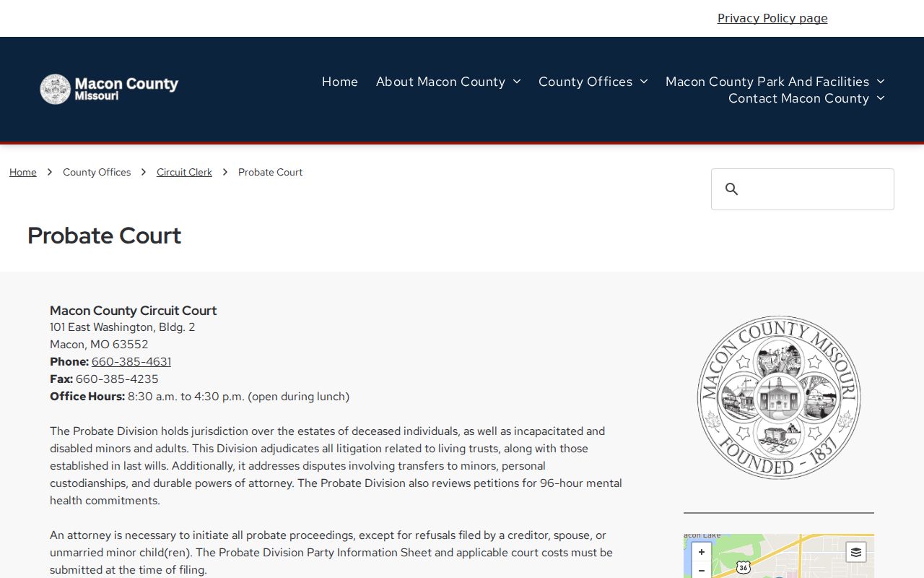Image resolution: width=924 pixels, height=578 pixels.
Task: Click the Office Hours line
Action: click(199, 396)
